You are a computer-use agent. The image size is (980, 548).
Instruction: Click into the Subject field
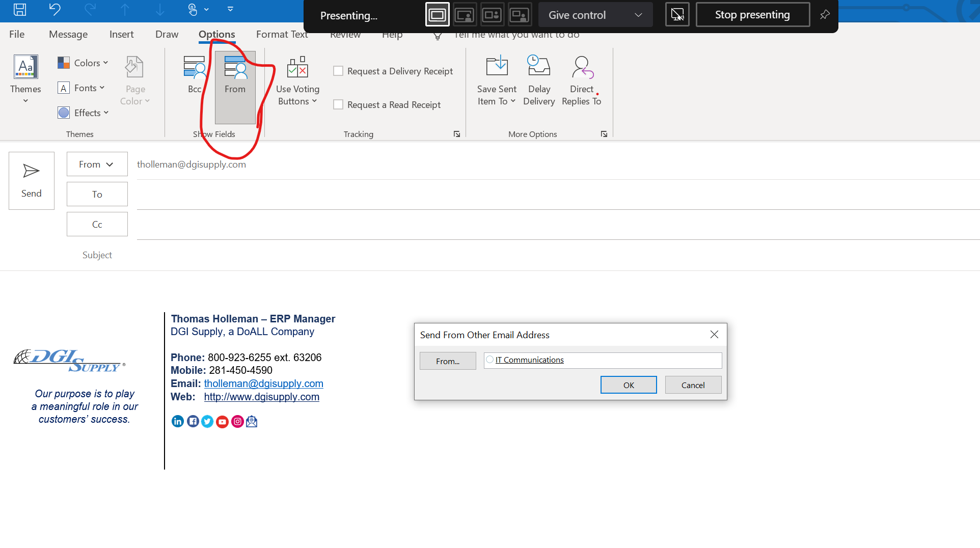coord(509,255)
